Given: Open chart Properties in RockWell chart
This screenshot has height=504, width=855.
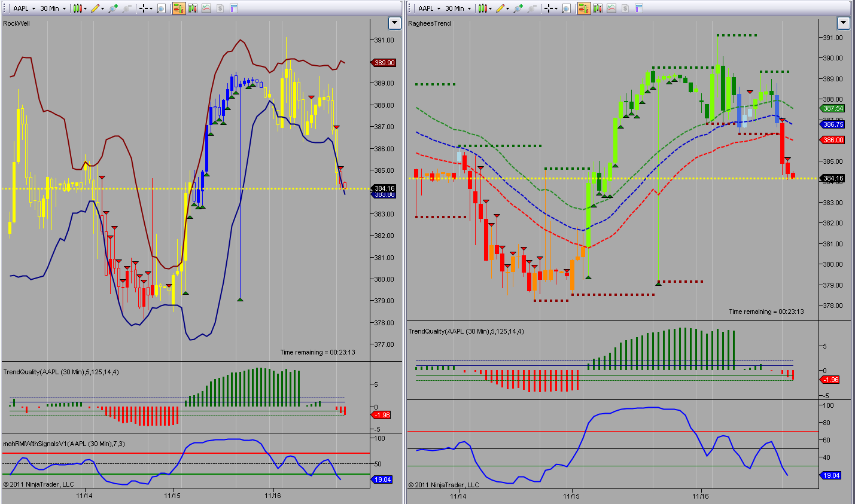Looking at the screenshot, I should (x=234, y=8).
